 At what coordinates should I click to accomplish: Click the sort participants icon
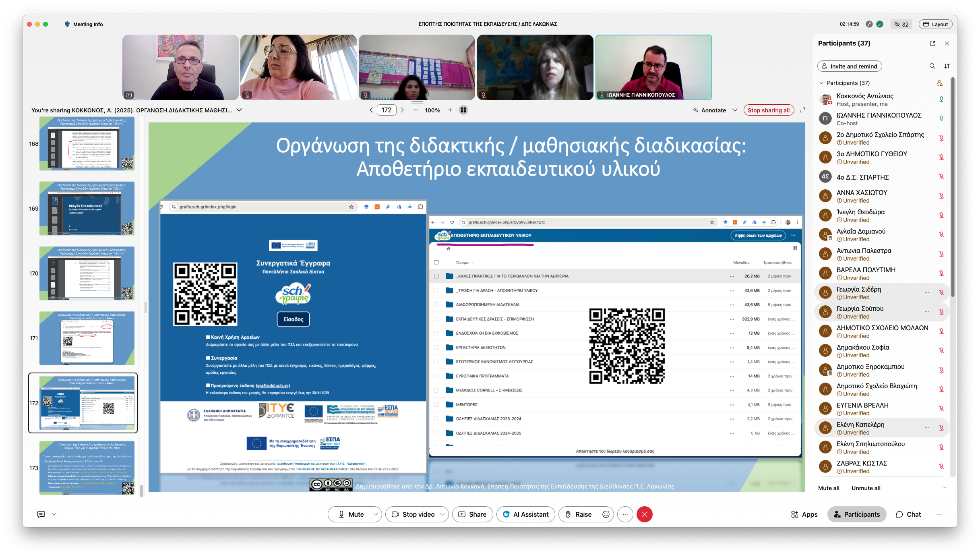coord(947,66)
